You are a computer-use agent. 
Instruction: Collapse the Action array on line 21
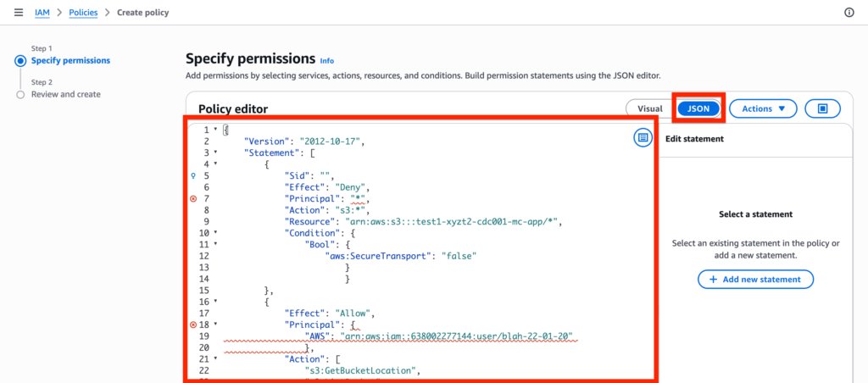click(x=215, y=359)
